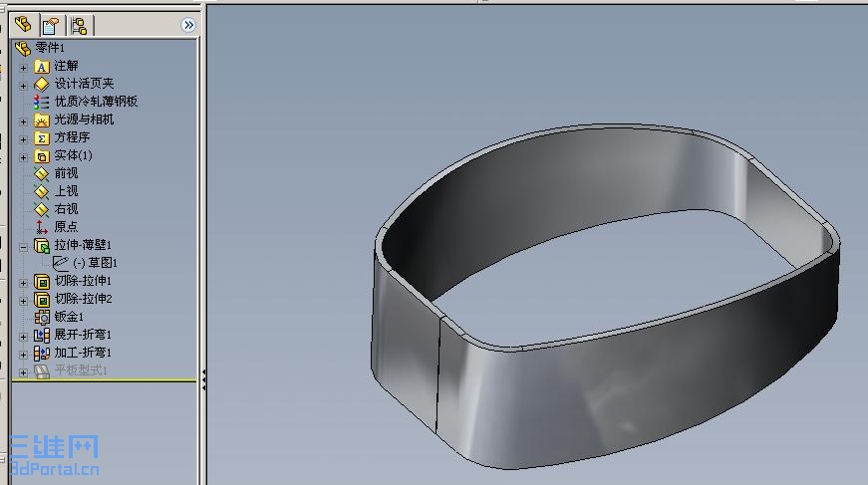This screenshot has width=868, height=485.
Task: Expand the 展开-折弯1 node
Action: (23, 337)
